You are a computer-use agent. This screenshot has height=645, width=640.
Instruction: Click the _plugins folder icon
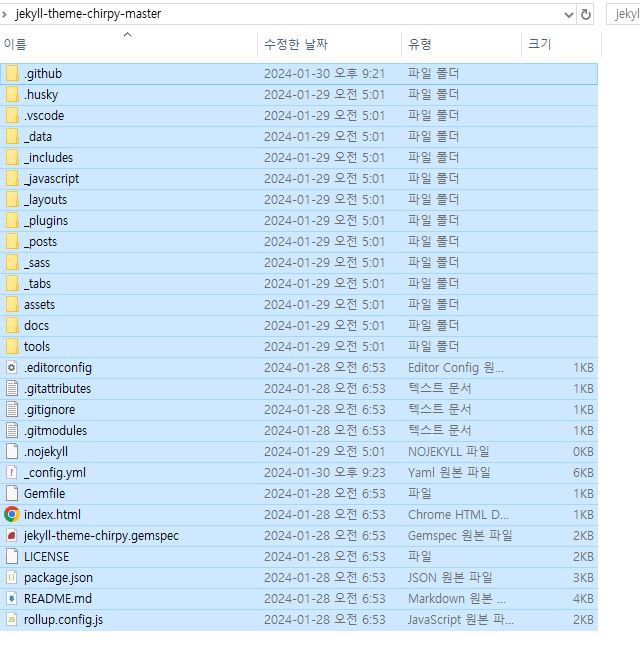tap(12, 220)
